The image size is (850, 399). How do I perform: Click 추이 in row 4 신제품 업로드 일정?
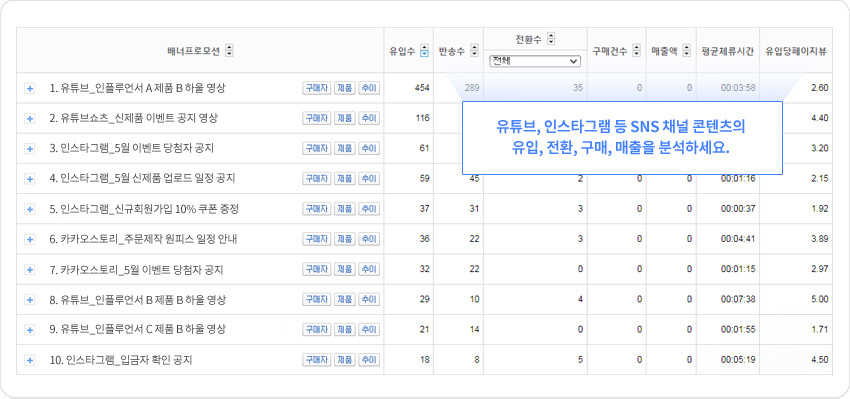tap(369, 179)
